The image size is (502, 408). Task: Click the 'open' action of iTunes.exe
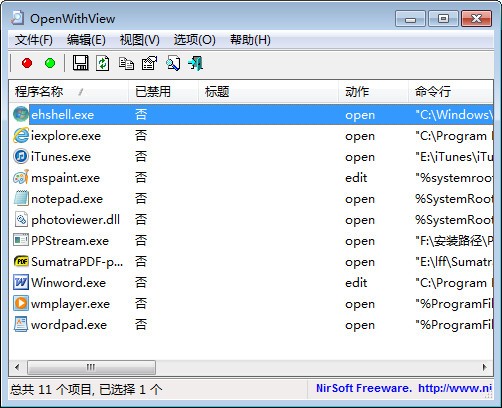360,157
